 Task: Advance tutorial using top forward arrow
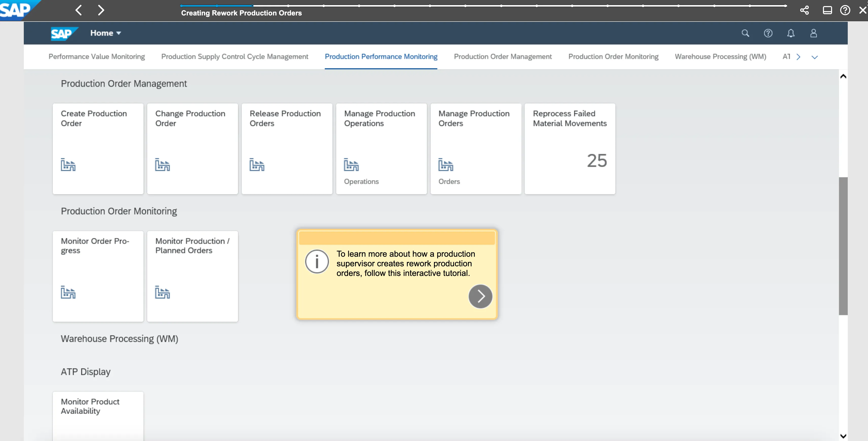click(101, 10)
